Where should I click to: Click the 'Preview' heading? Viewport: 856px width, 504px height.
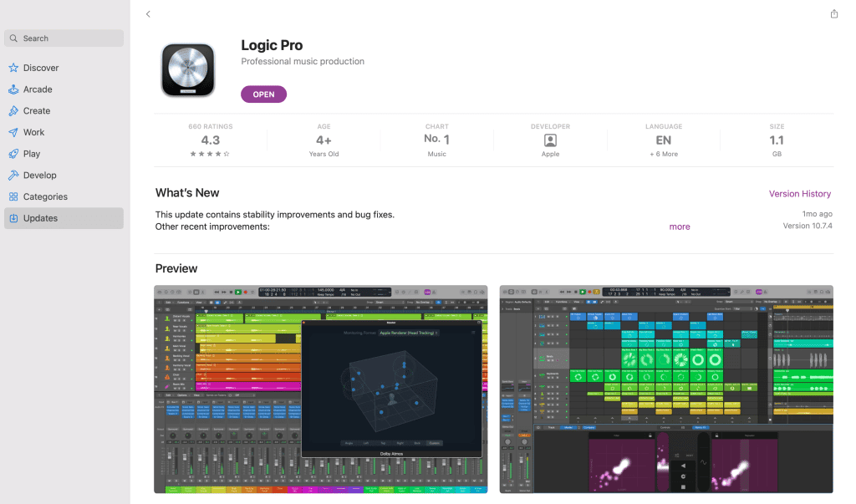click(x=176, y=268)
